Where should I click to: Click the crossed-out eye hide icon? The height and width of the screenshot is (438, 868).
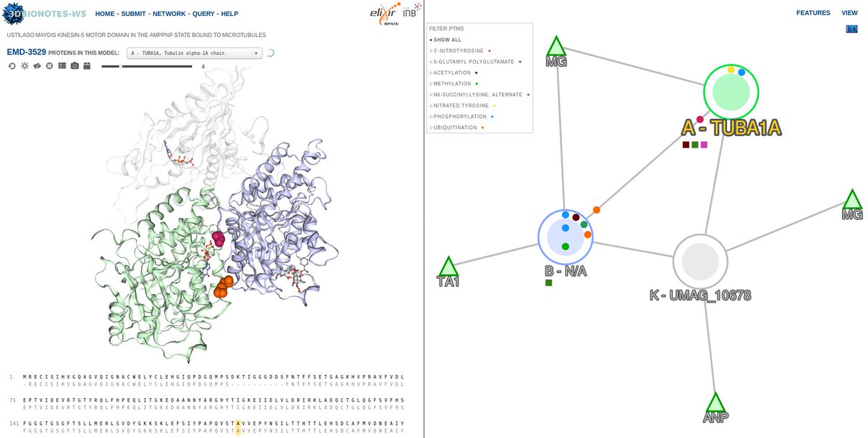click(37, 66)
